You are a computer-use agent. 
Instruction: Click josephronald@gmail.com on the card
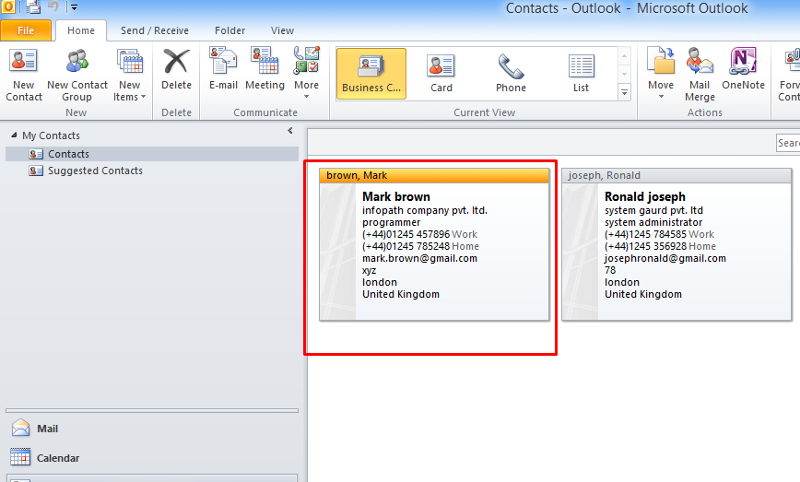[665, 258]
